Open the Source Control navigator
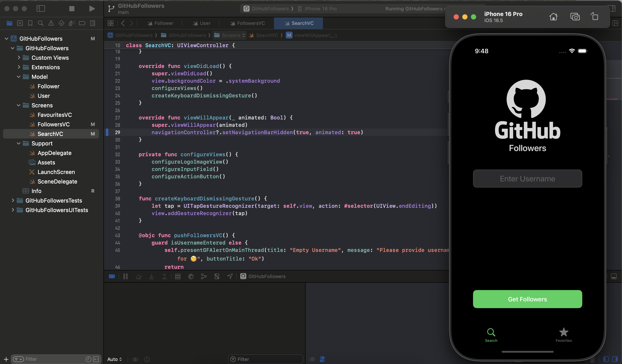Viewport: 622px width, 364px height. pyautogui.click(x=20, y=23)
